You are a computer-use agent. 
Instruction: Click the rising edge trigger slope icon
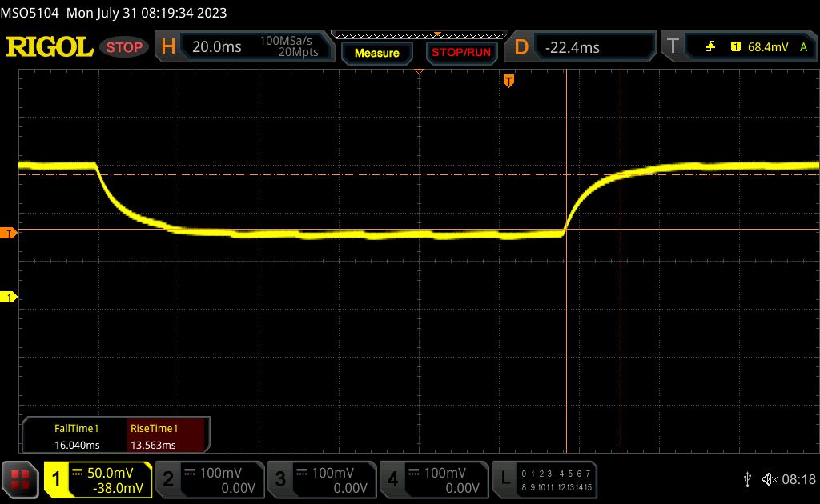coord(710,47)
